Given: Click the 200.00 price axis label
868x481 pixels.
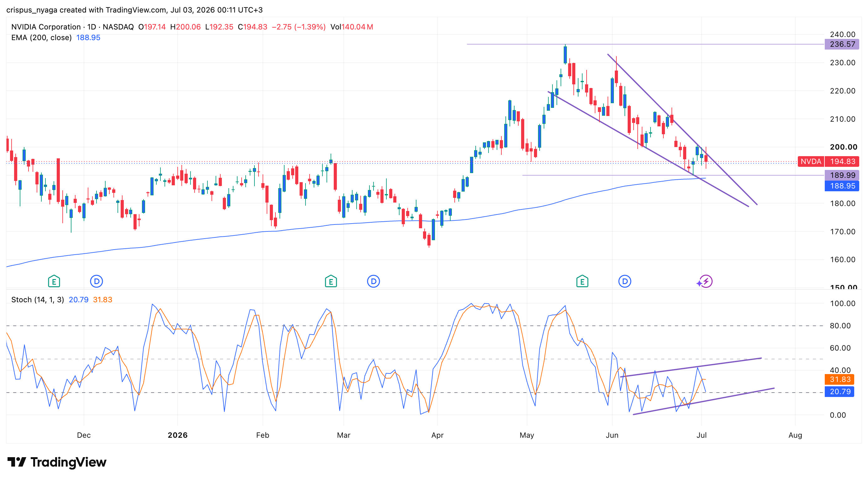Looking at the screenshot, I should click(844, 147).
